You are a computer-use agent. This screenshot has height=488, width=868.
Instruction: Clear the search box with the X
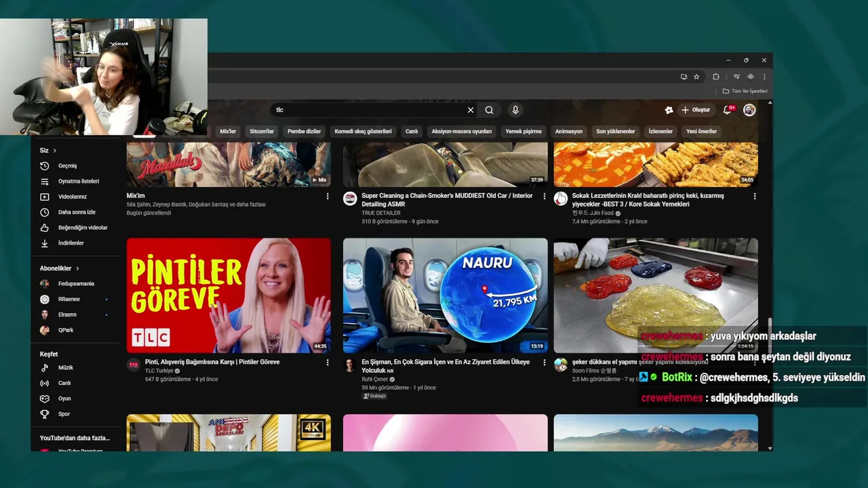471,110
